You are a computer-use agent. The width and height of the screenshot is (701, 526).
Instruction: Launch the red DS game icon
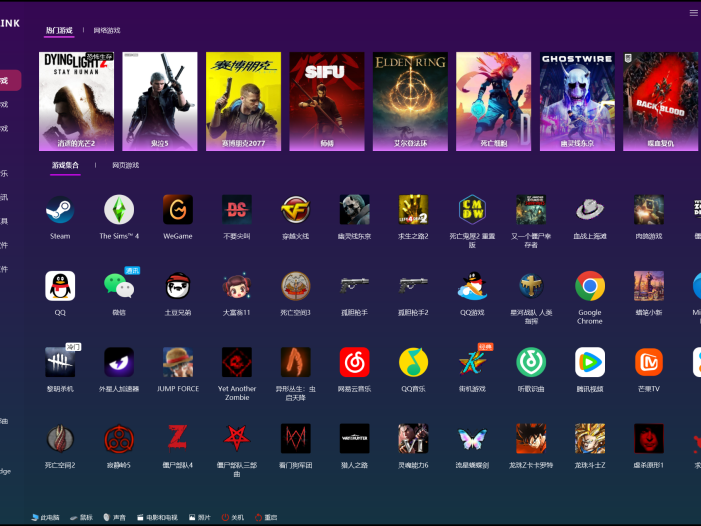tap(237, 209)
